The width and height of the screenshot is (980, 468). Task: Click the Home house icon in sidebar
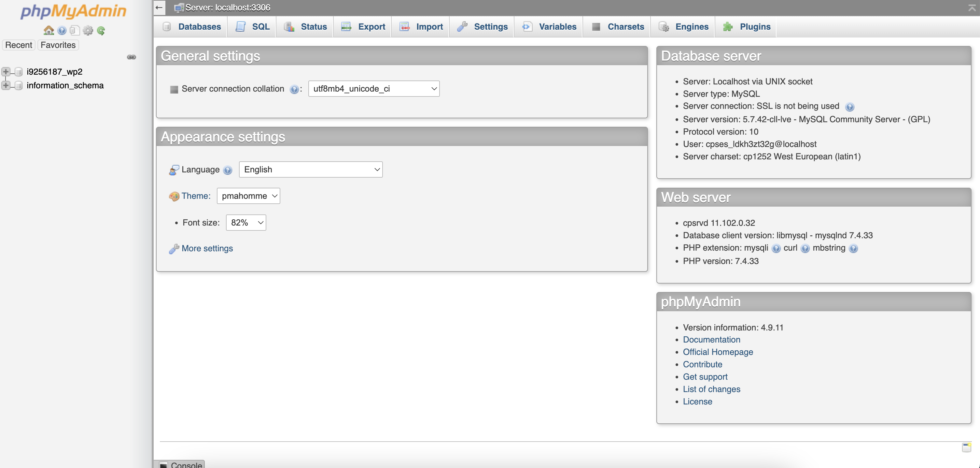tap(49, 30)
